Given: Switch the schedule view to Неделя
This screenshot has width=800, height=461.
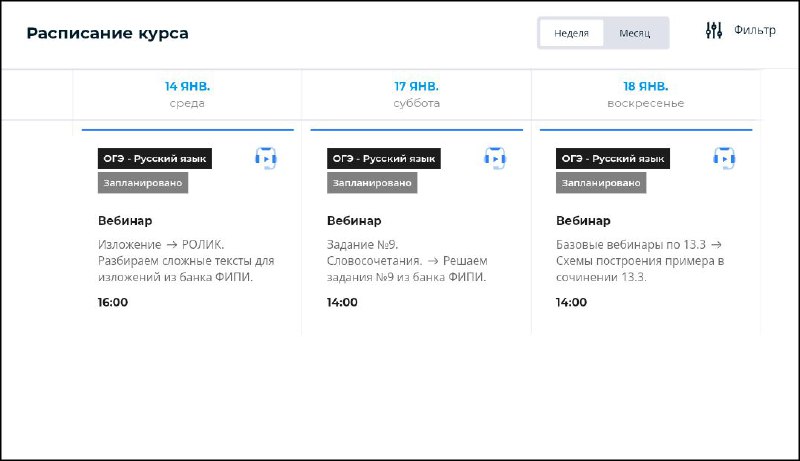Looking at the screenshot, I should [572, 33].
